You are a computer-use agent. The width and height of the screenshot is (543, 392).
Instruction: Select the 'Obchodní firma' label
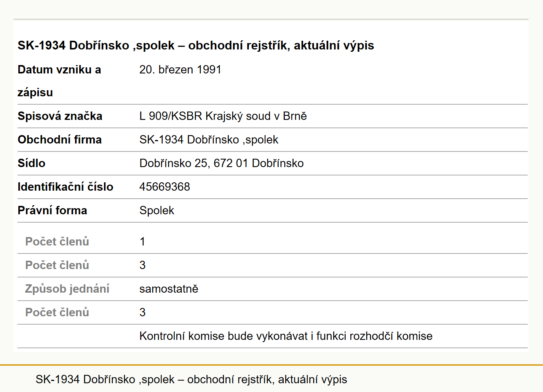59,140
